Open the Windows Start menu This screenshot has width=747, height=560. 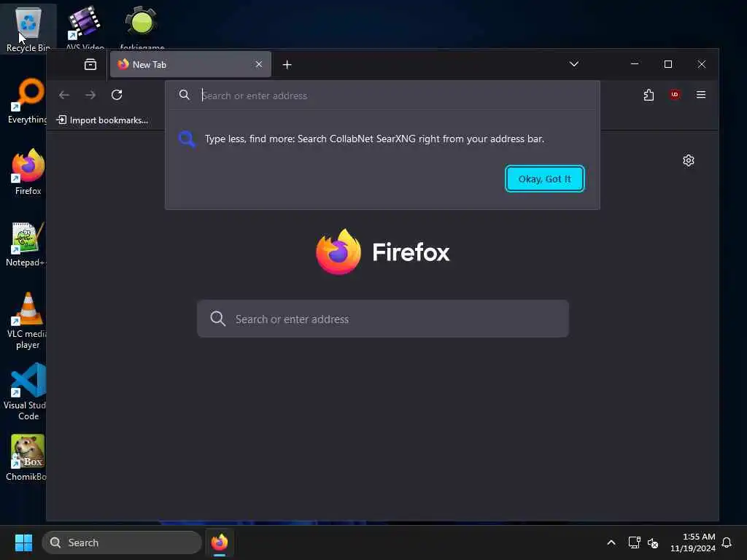click(x=23, y=542)
